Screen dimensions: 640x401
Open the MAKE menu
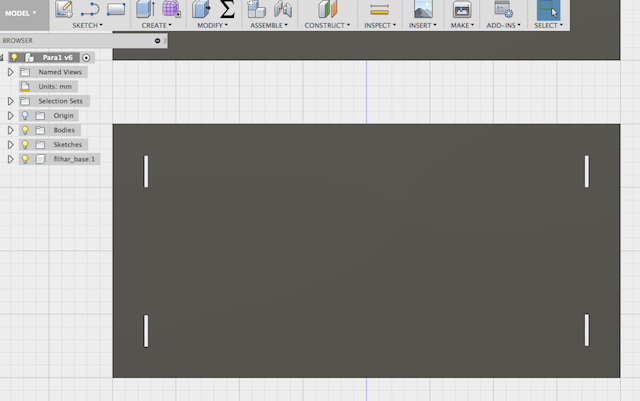(x=462, y=25)
